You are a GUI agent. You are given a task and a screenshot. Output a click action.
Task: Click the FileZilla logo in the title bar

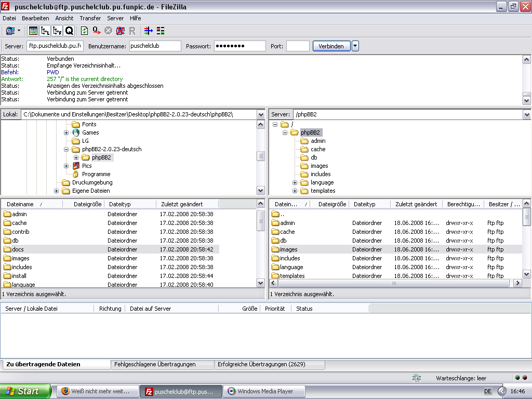click(5, 6)
